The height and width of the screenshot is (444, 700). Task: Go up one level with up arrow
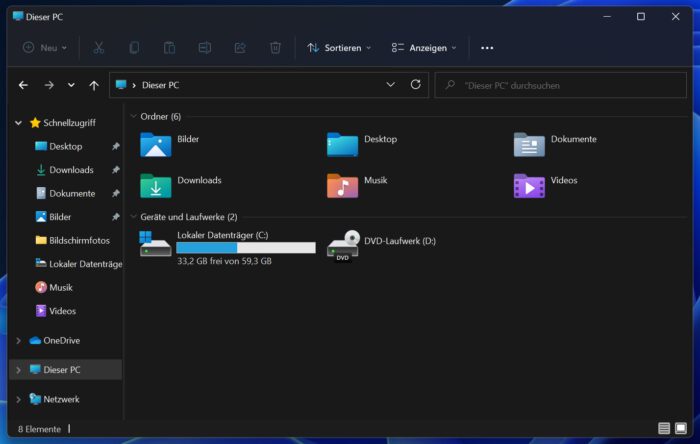[x=94, y=85]
